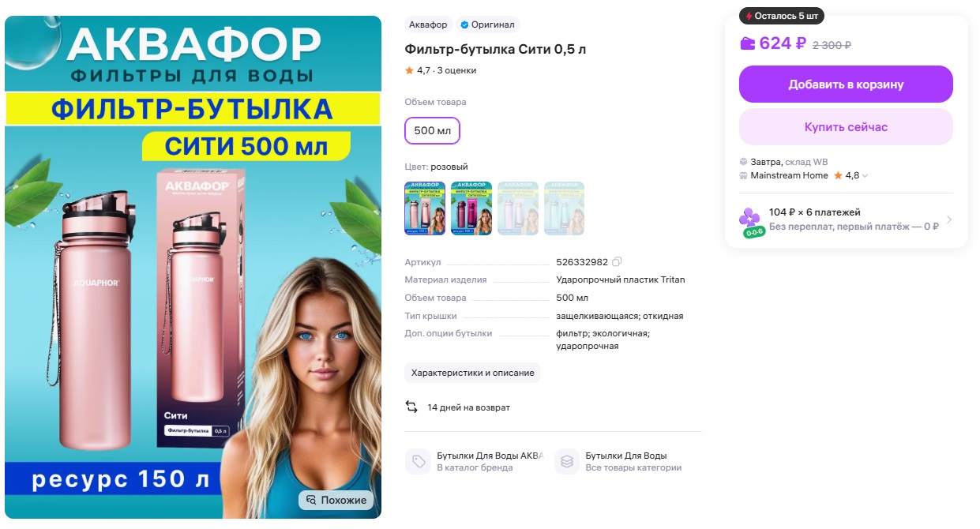
Task: Choose the magenta bottle color thumbnail
Action: 471,208
